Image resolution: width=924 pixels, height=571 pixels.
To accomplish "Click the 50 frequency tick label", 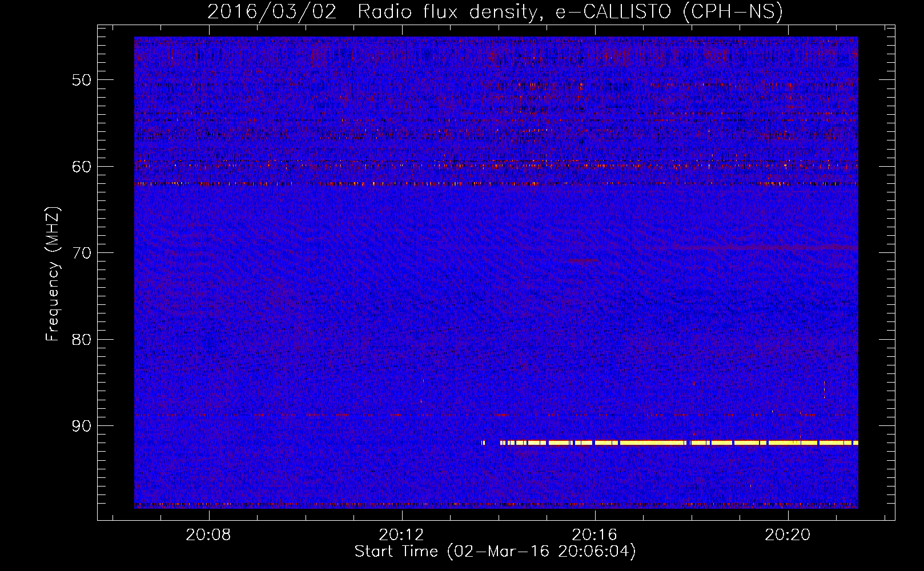I will [x=82, y=80].
